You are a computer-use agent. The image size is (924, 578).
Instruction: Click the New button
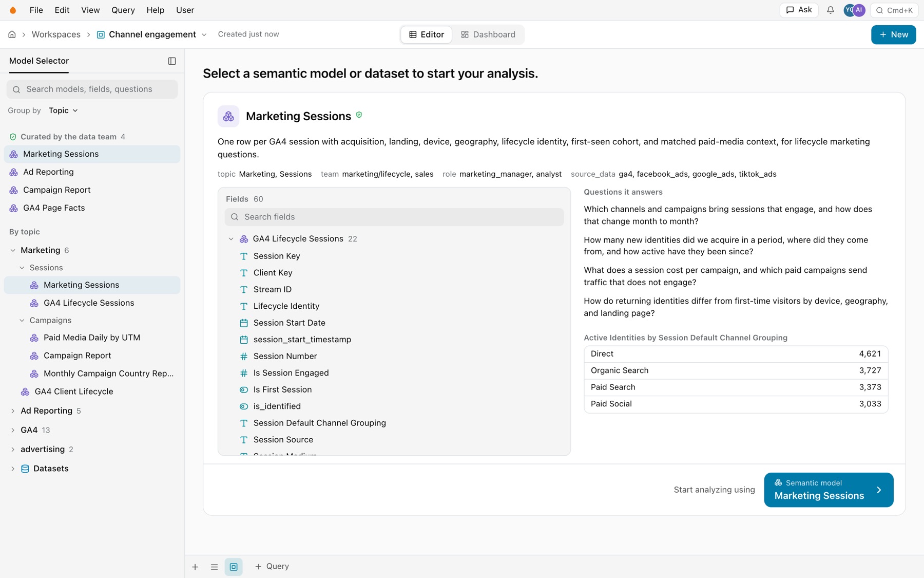[893, 34]
